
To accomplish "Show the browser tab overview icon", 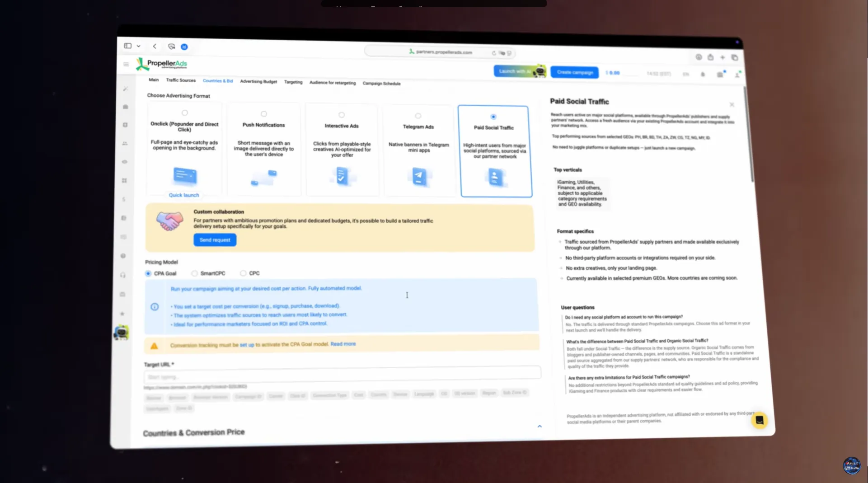I will [x=735, y=58].
